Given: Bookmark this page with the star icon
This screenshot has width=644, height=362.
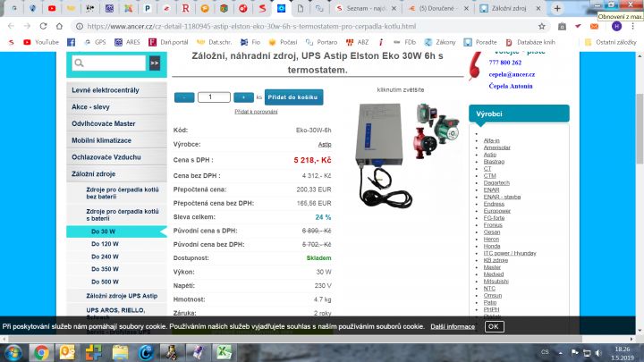Looking at the screenshot, I should pos(542,26).
